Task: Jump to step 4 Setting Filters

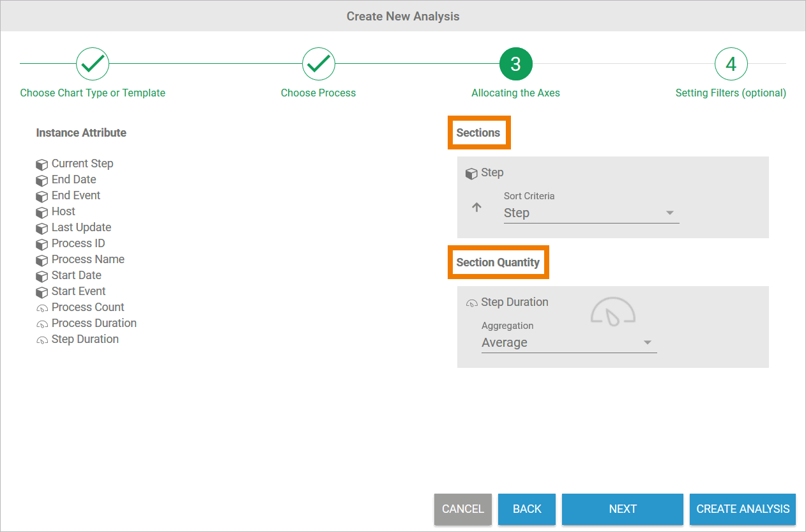Action: (x=731, y=64)
